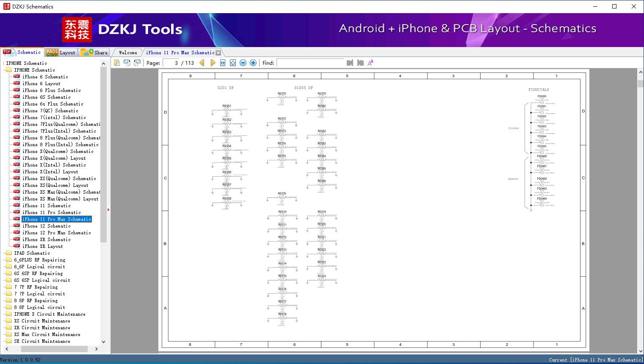Click the PDF icon beside iPhone 6S Schematic
Screen dimensions: 644x364
[17, 97]
